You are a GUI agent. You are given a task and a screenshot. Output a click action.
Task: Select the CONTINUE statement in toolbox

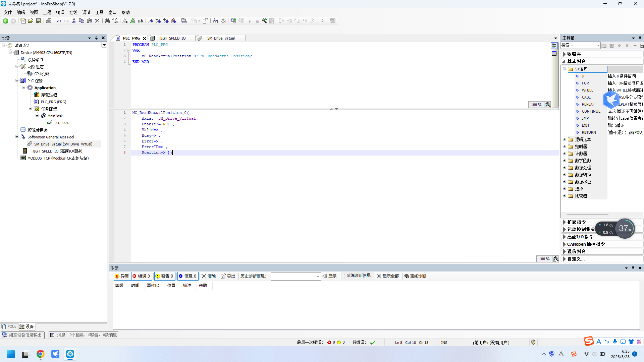[x=591, y=111]
